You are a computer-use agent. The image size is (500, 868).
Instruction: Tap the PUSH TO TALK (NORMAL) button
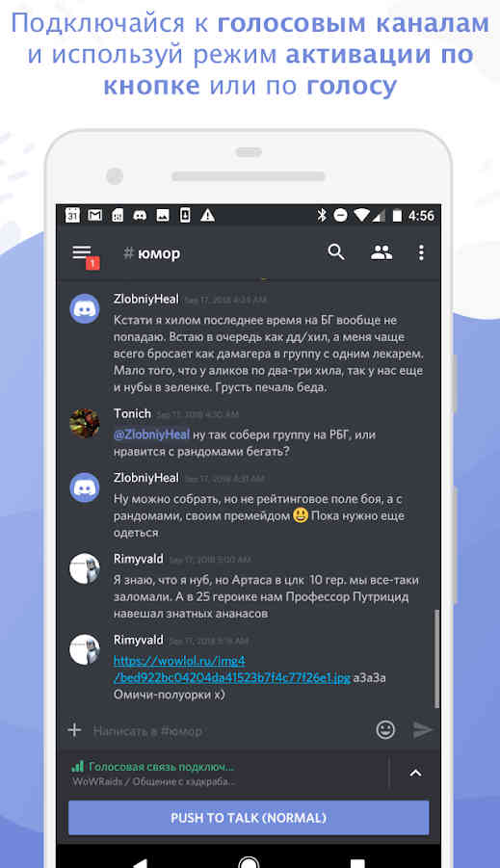click(249, 818)
